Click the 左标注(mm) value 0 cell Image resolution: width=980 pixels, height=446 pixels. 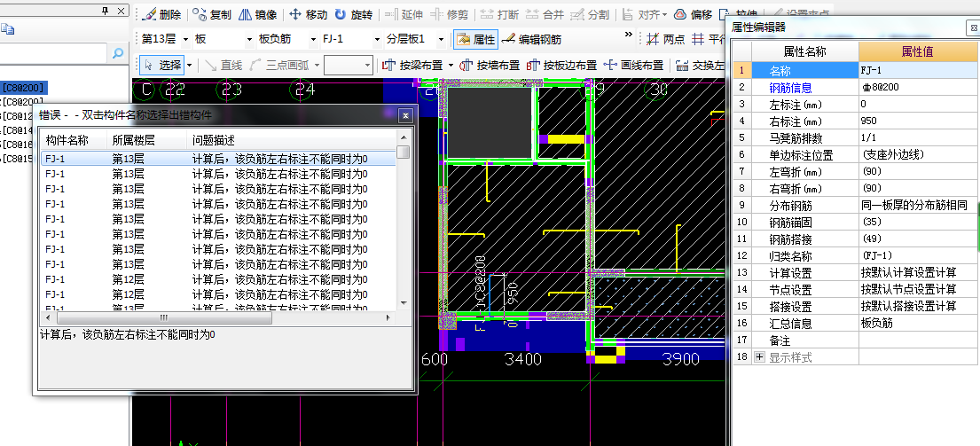point(918,104)
